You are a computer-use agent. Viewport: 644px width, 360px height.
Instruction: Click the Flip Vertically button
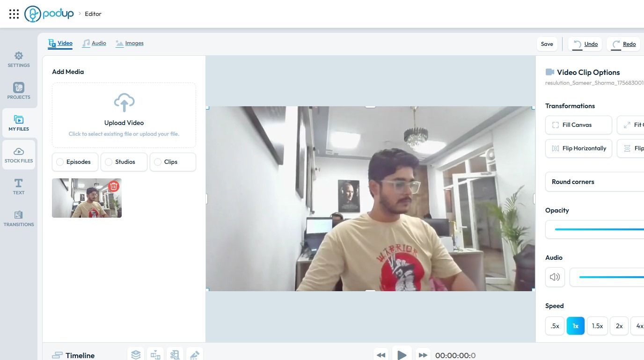click(630, 148)
